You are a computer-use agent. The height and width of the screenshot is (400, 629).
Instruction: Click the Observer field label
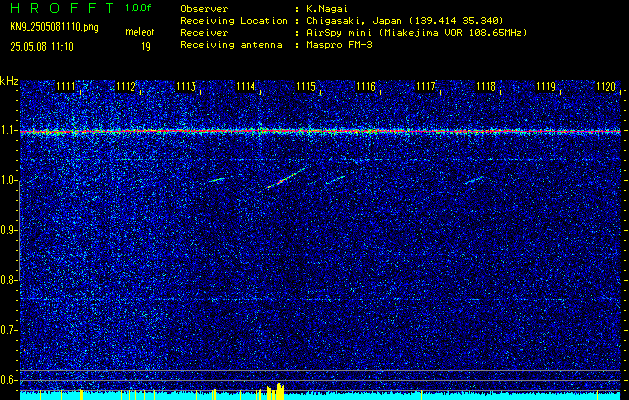[204, 9]
